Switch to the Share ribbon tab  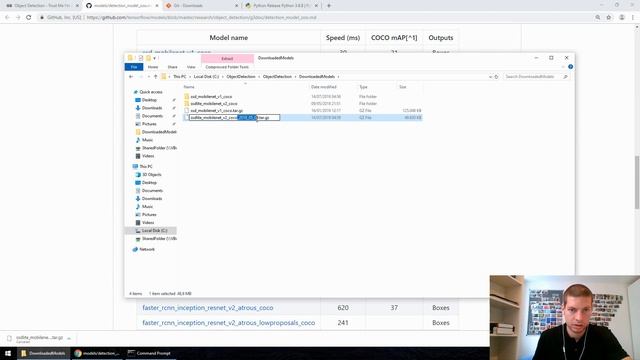click(172, 67)
